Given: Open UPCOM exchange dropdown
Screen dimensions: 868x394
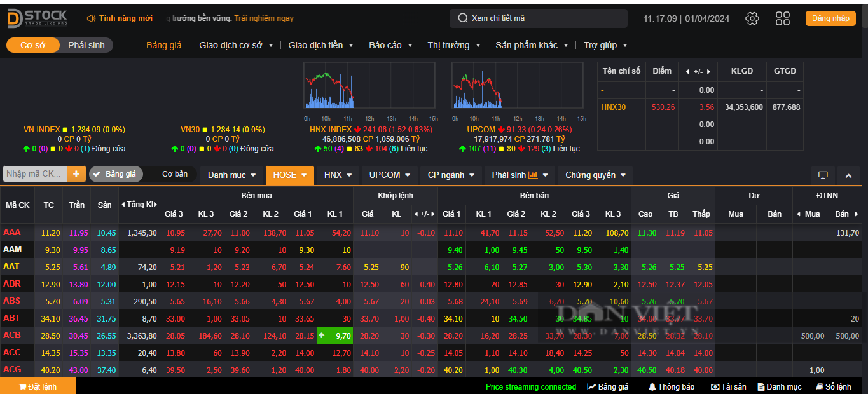Looking at the screenshot, I should click(390, 175).
